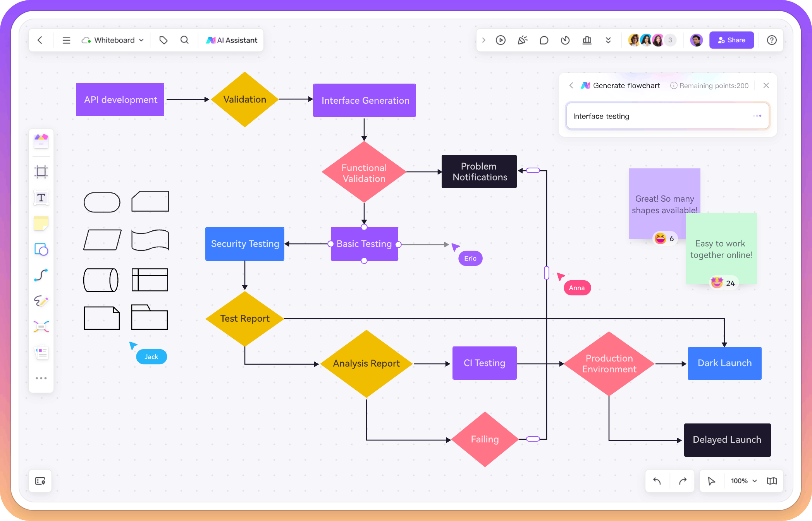Screen dimensions: 812x521
Task: Select the Text tool in sidebar
Action: pos(41,198)
